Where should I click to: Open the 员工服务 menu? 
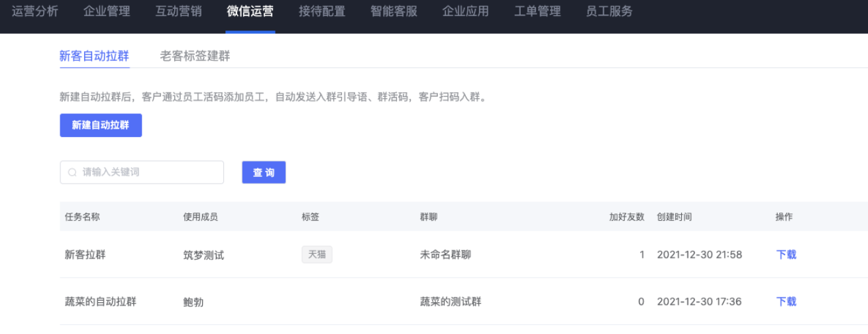[x=609, y=11]
